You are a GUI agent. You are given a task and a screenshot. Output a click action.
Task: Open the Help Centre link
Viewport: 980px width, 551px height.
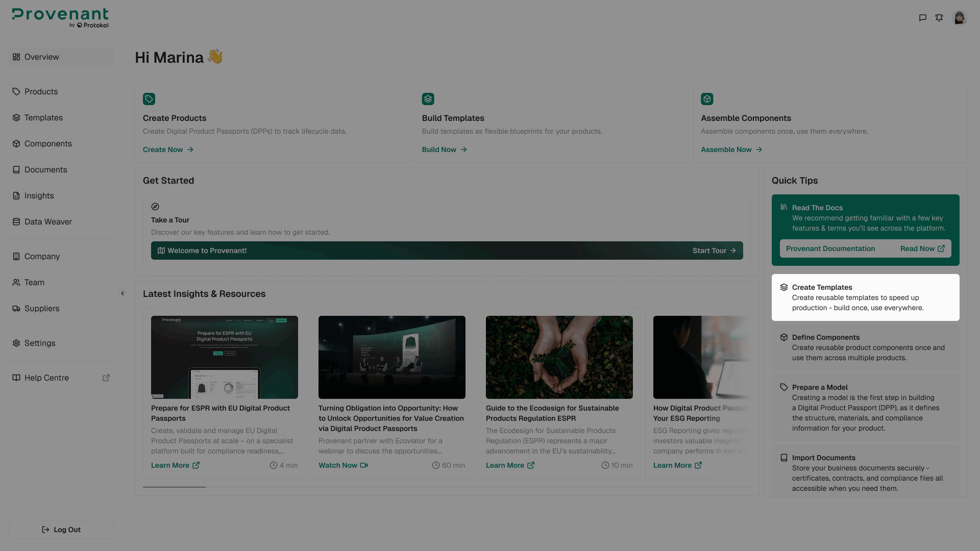[x=61, y=378]
